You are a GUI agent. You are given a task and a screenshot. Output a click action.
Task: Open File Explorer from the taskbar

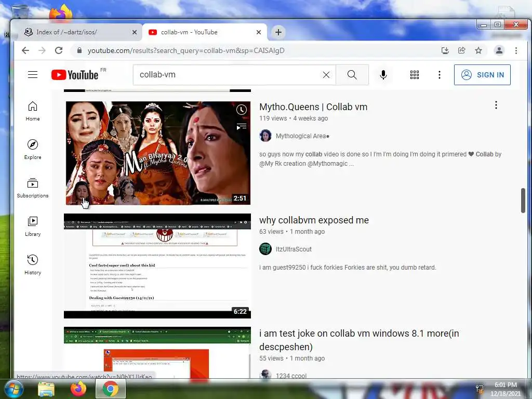(46, 389)
